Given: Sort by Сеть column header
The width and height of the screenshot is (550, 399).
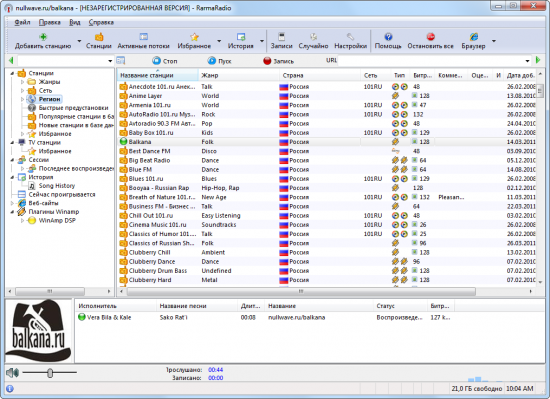Looking at the screenshot, I should tap(376, 75).
